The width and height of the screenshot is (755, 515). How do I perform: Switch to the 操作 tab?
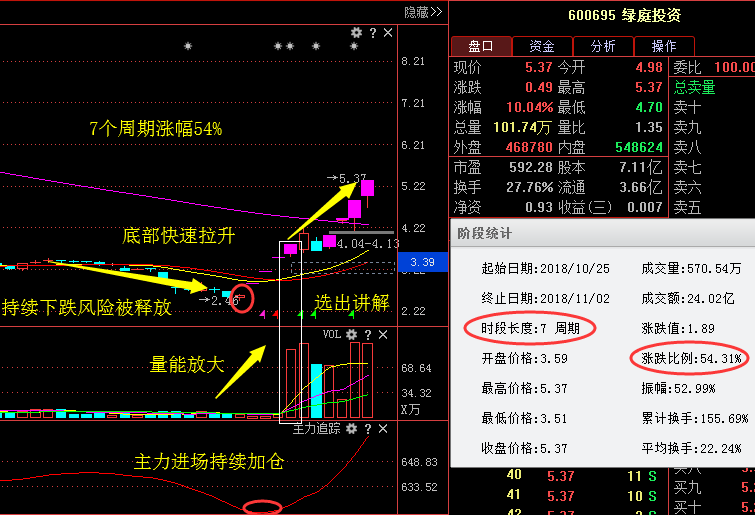(x=664, y=46)
